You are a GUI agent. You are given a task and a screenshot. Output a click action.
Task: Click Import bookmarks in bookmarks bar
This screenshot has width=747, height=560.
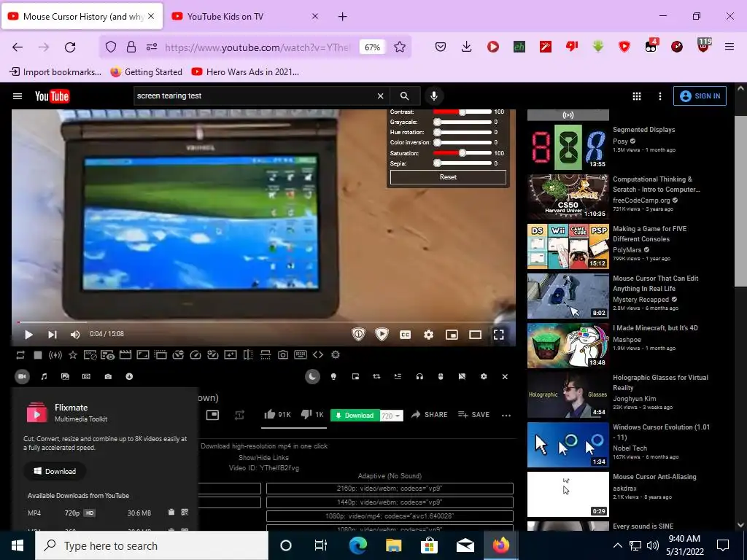[x=55, y=72]
